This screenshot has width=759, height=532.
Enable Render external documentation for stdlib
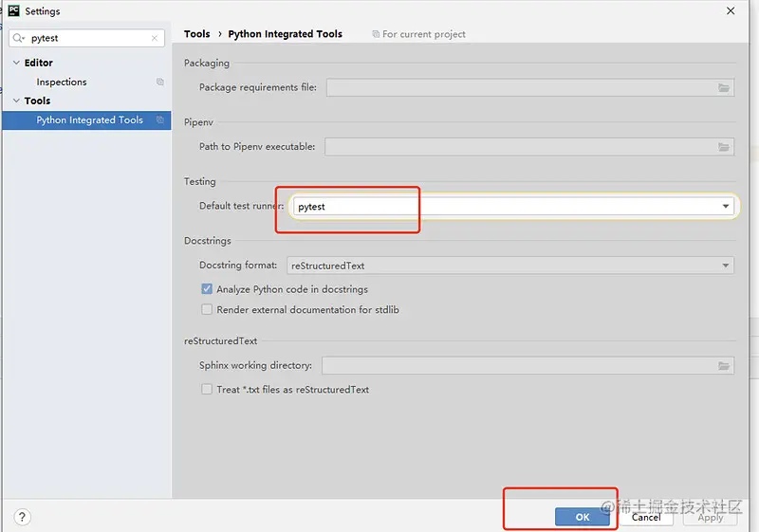207,309
